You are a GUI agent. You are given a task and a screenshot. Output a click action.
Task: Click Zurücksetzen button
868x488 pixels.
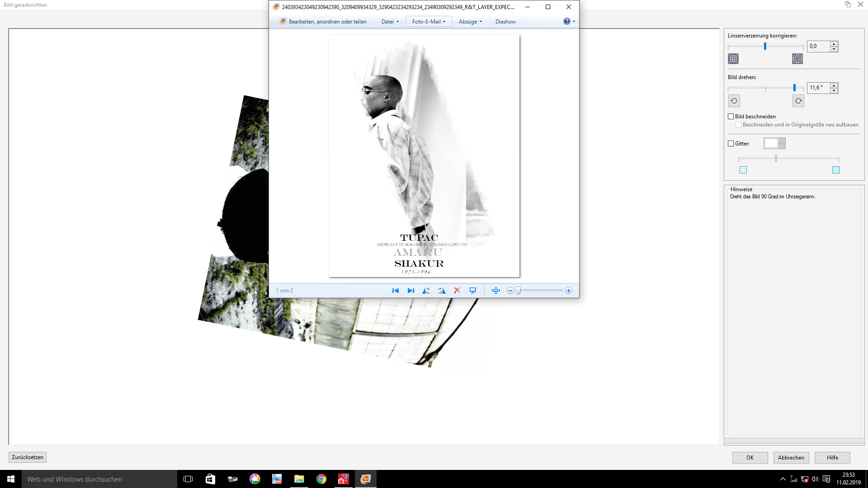point(28,457)
